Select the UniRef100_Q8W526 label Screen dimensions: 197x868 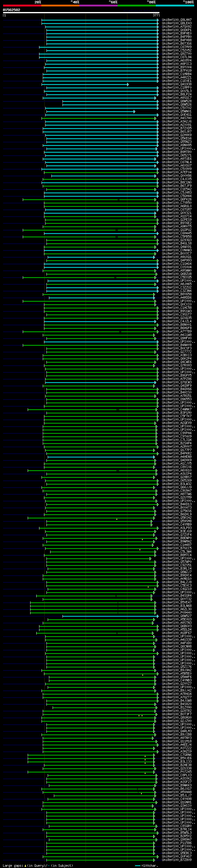point(177,104)
